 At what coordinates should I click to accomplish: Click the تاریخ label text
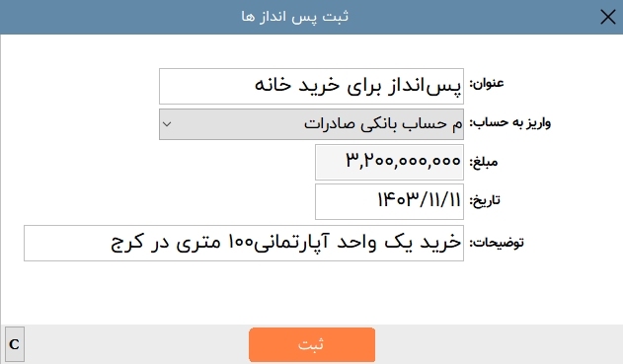click(485, 201)
